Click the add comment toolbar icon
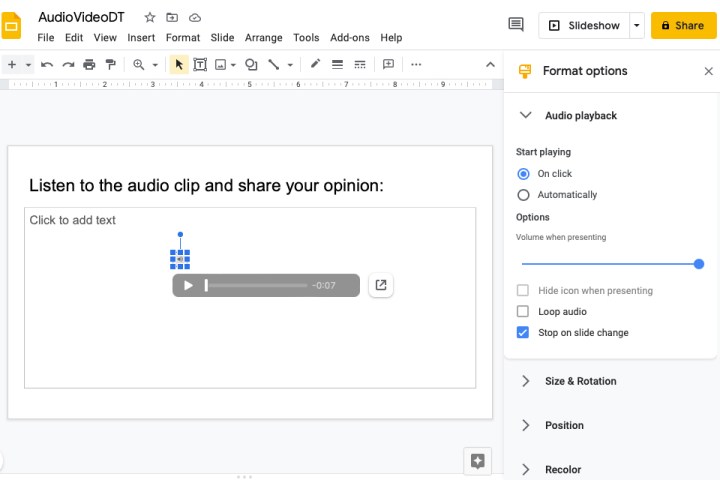Image resolution: width=720 pixels, height=480 pixels. pos(388,64)
